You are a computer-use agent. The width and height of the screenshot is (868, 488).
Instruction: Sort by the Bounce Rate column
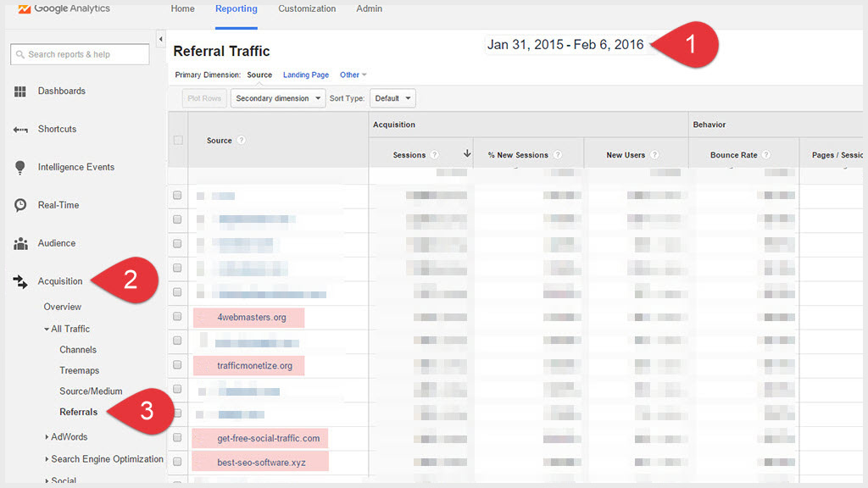coord(733,155)
